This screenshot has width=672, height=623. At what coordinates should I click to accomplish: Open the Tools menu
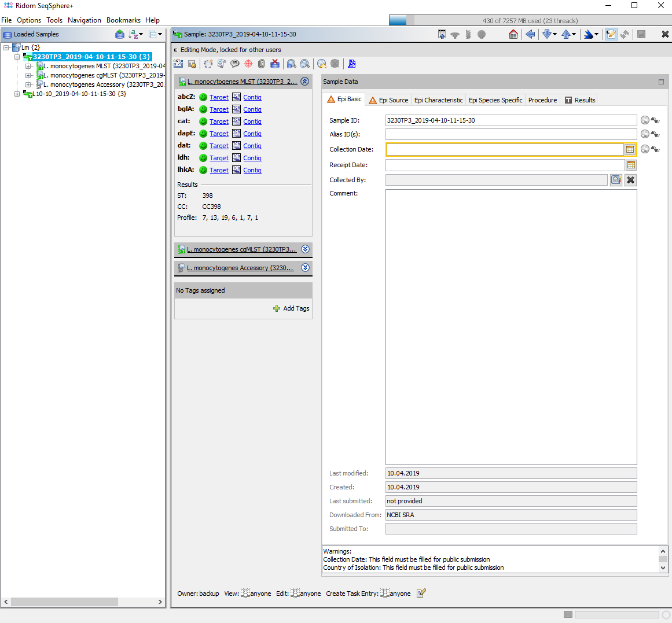tap(54, 20)
